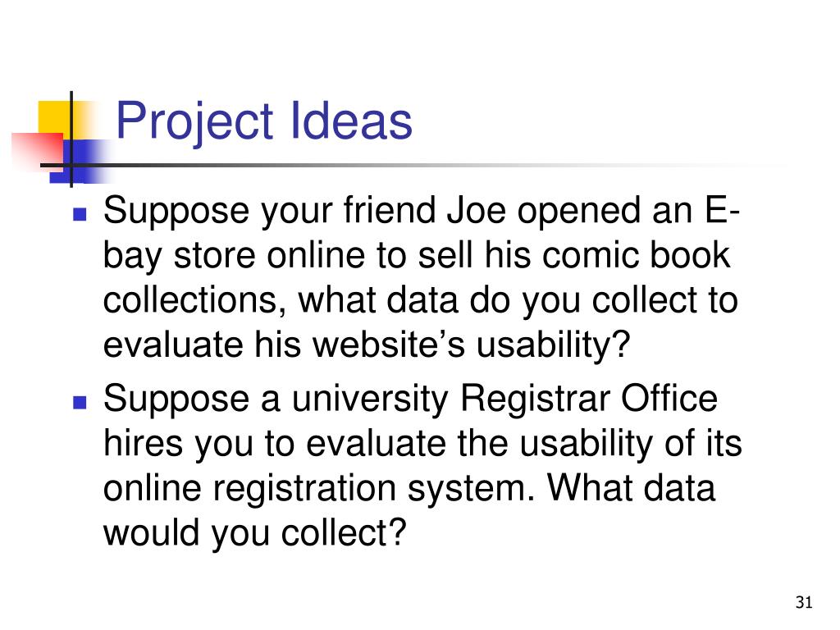Click 'E-' at end of first line

tap(722, 210)
